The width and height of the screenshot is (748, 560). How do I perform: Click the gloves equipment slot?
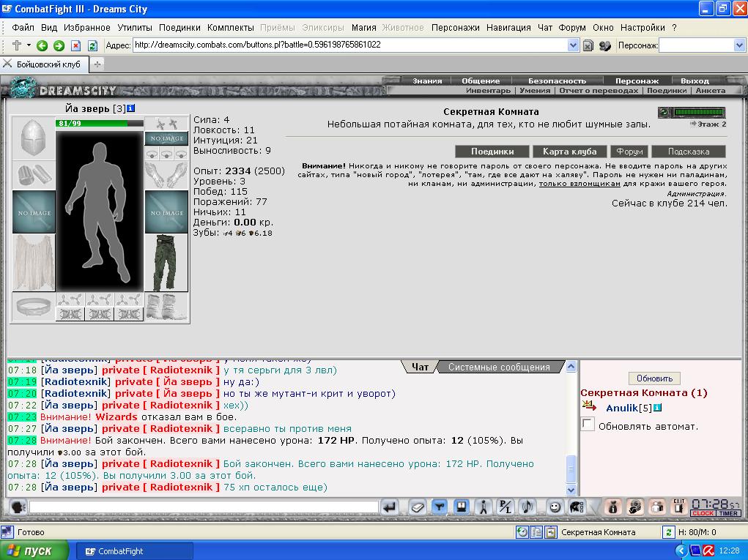click(166, 176)
